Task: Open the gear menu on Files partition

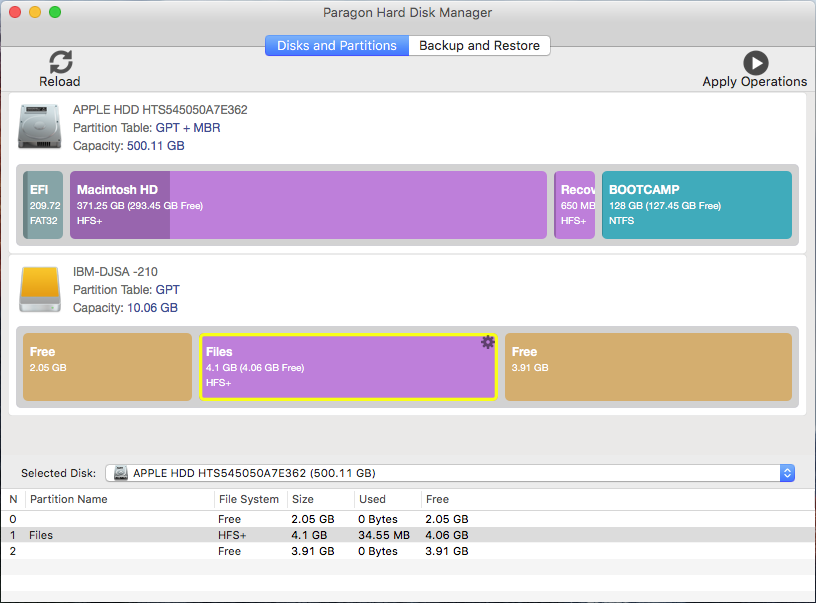Action: pyautogui.click(x=488, y=342)
